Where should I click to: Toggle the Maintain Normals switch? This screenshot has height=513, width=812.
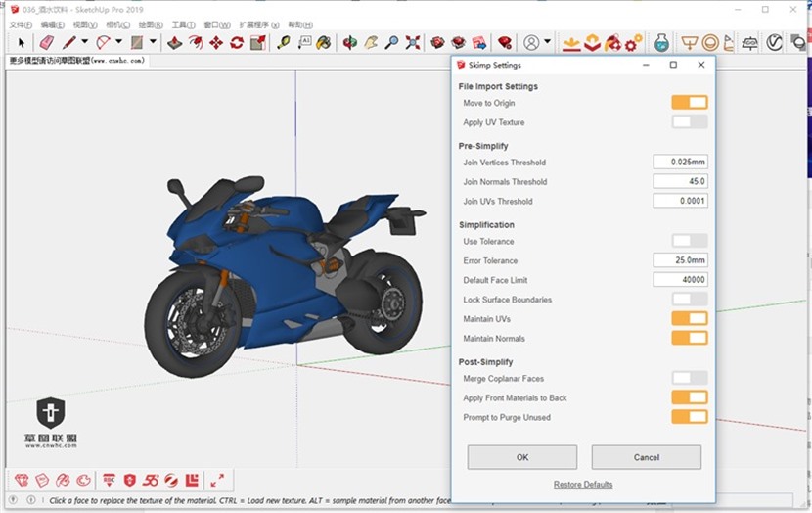click(x=690, y=338)
